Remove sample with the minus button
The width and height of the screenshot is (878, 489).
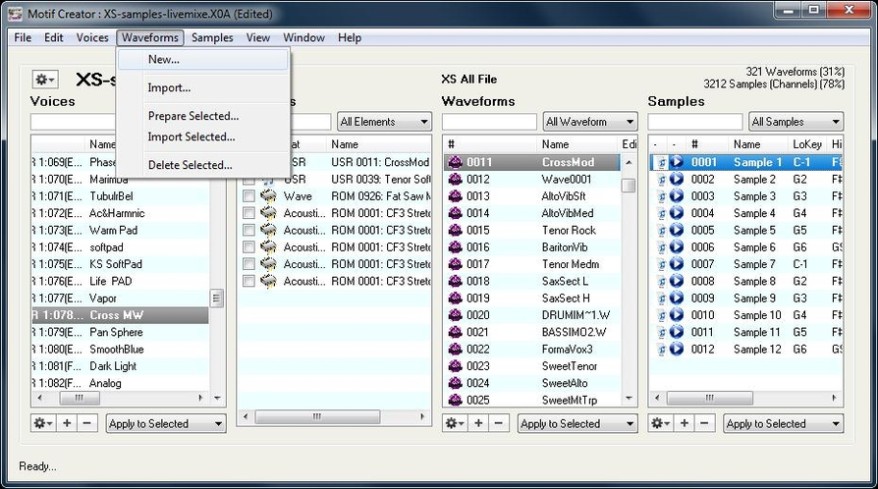[x=704, y=423]
